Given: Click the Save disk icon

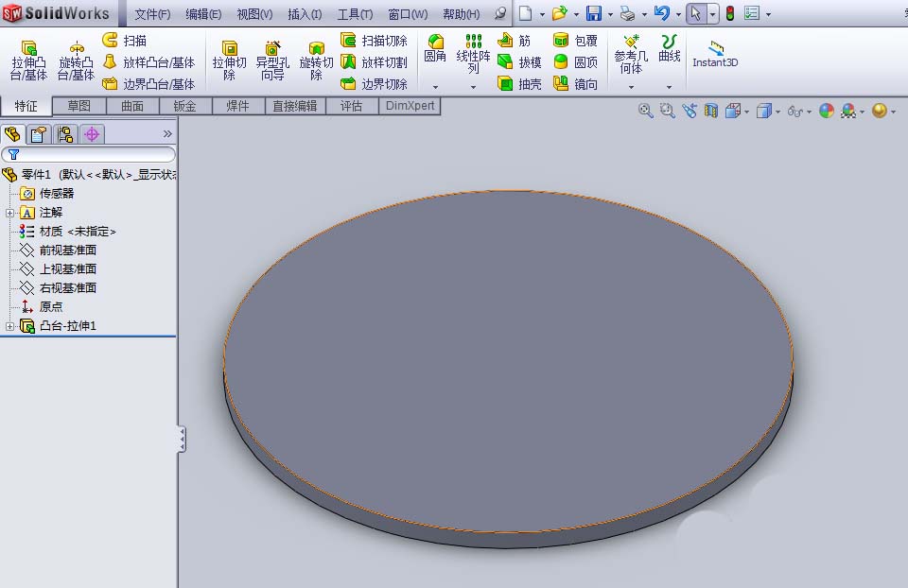Looking at the screenshot, I should [x=594, y=12].
